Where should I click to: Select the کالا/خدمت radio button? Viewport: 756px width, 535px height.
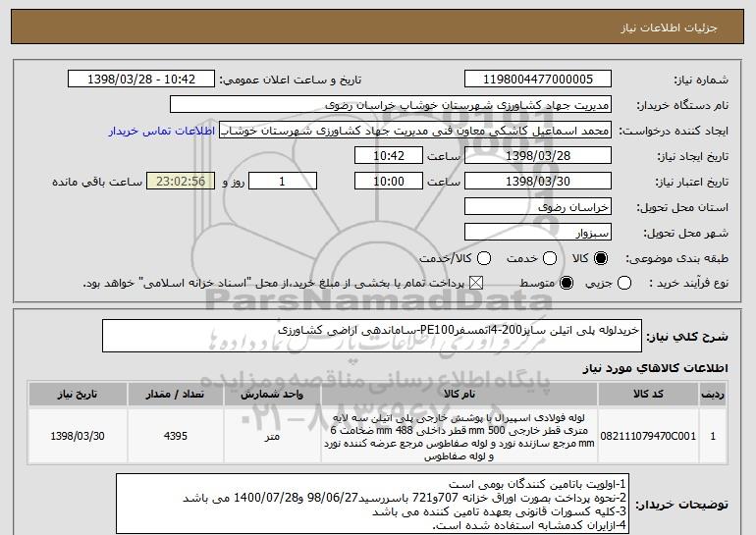[484, 259]
